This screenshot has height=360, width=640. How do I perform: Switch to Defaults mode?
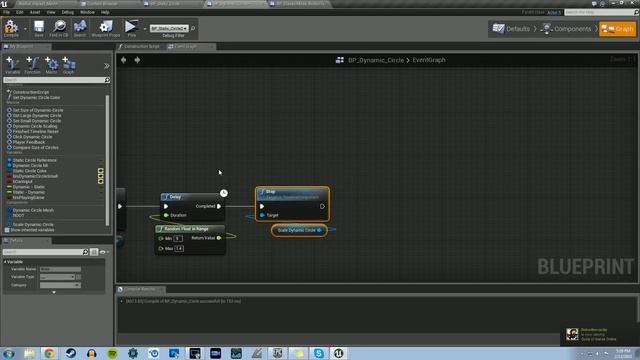[511, 29]
